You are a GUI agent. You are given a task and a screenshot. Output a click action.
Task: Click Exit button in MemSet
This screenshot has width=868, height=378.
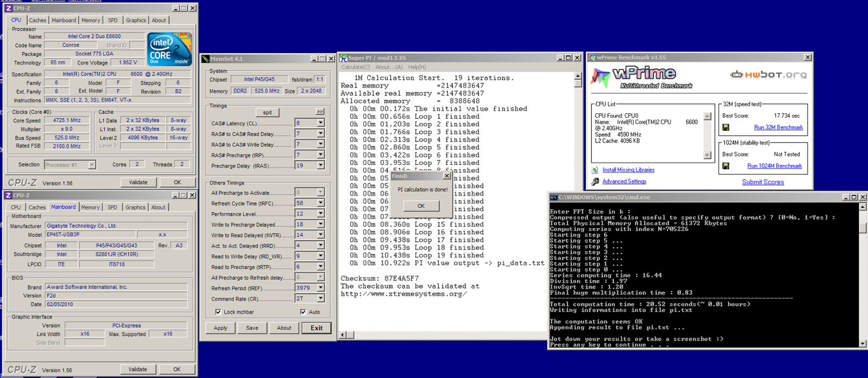[317, 328]
